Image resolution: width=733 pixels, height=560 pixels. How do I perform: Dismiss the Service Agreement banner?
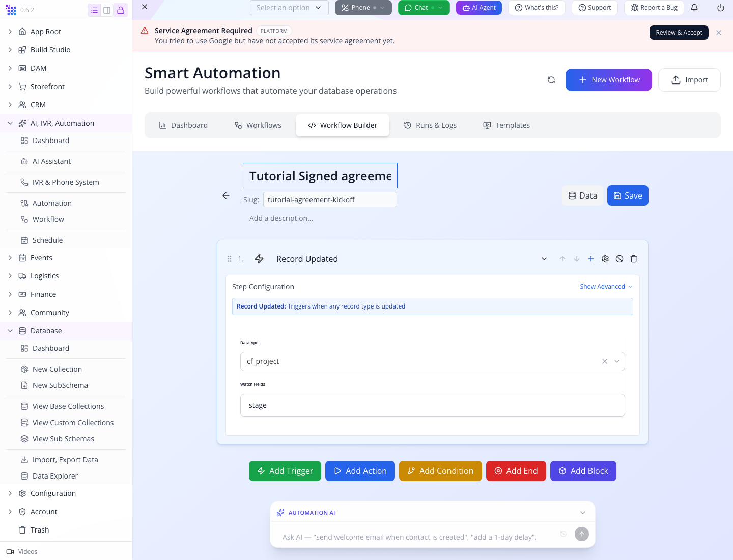tap(719, 33)
